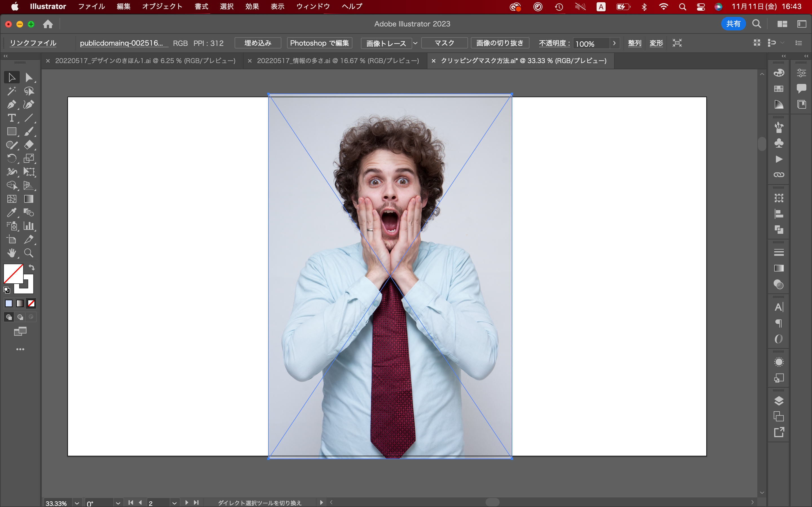This screenshot has height=507, width=812.
Task: Switch to 20220517_情報の多さ.ai tab
Action: click(337, 61)
